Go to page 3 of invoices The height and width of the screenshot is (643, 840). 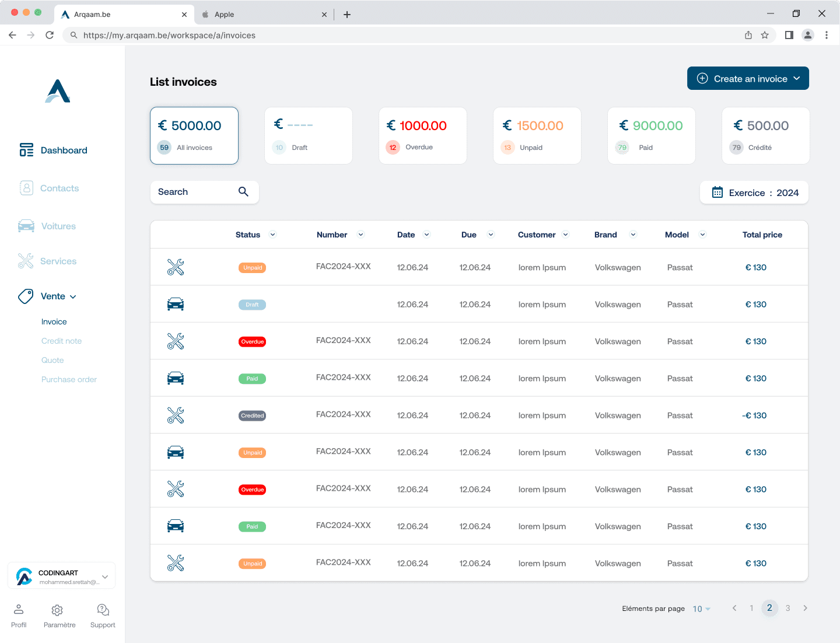787,608
